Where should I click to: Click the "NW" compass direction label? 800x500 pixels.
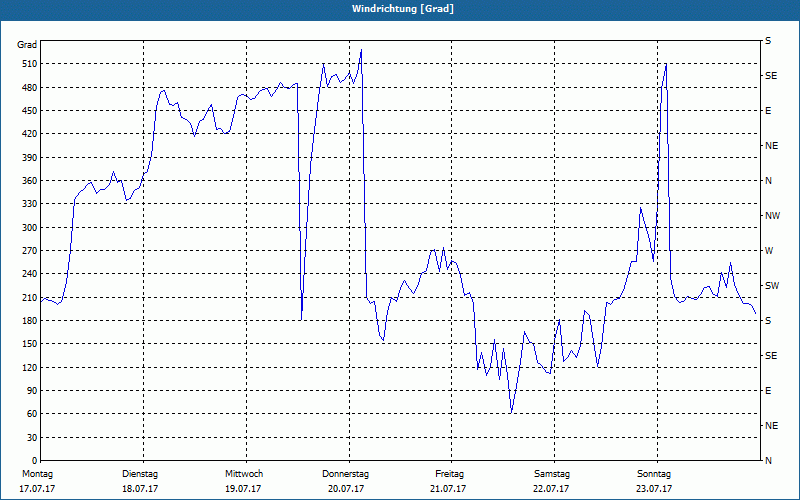pyautogui.click(x=772, y=216)
